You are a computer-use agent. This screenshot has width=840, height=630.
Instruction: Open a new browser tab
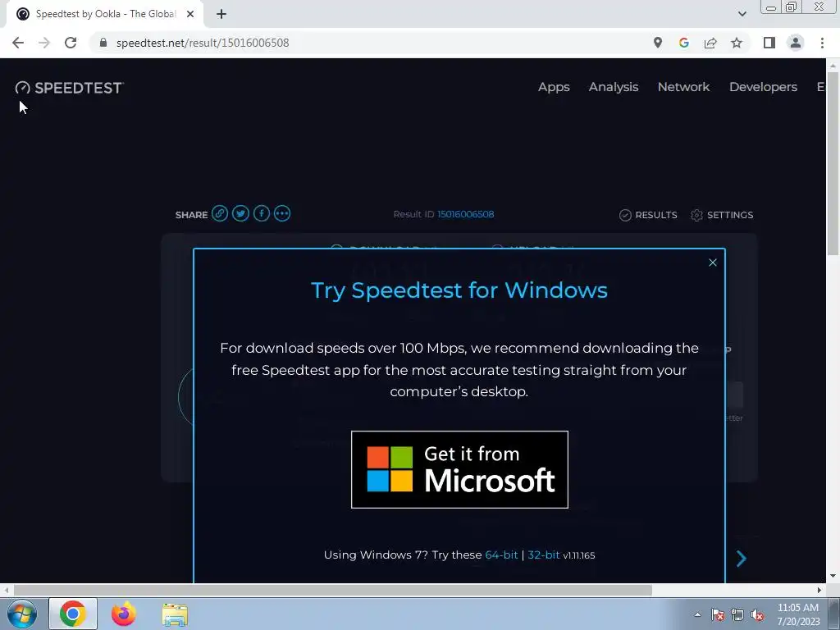pyautogui.click(x=221, y=15)
